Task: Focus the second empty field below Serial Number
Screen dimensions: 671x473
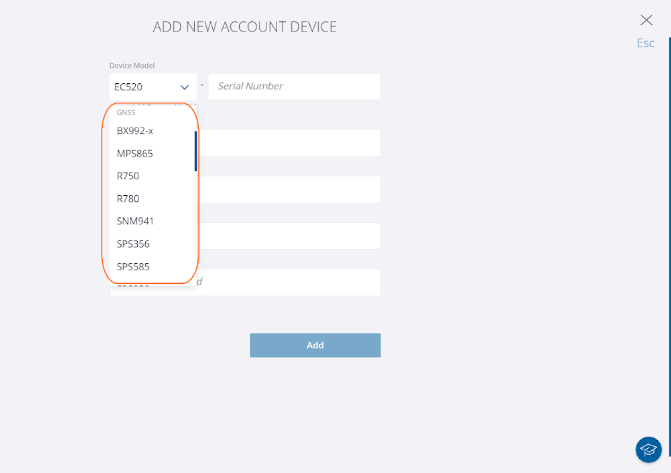Action: coord(290,190)
